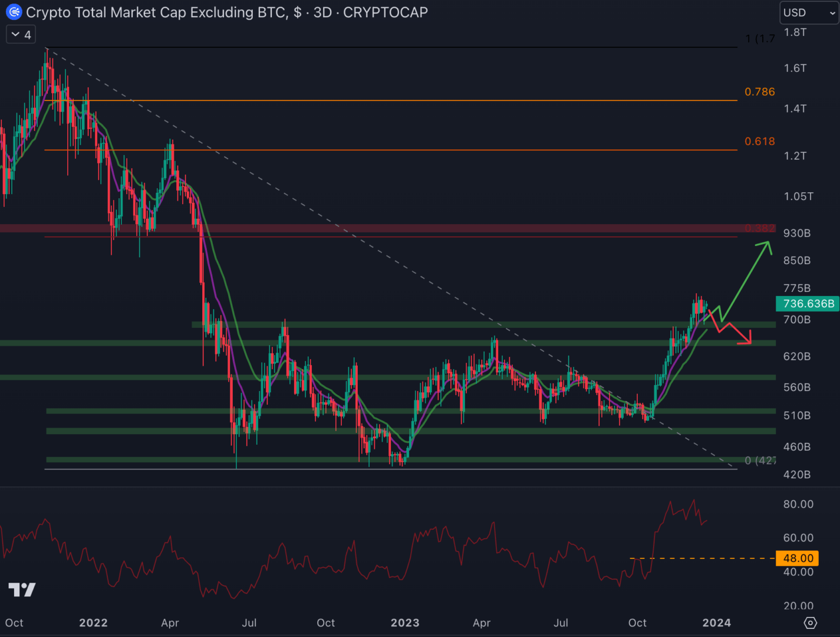Viewport: 840px width, 637px height.
Task: Click the 1.2T price scale label
Action: [x=795, y=156]
